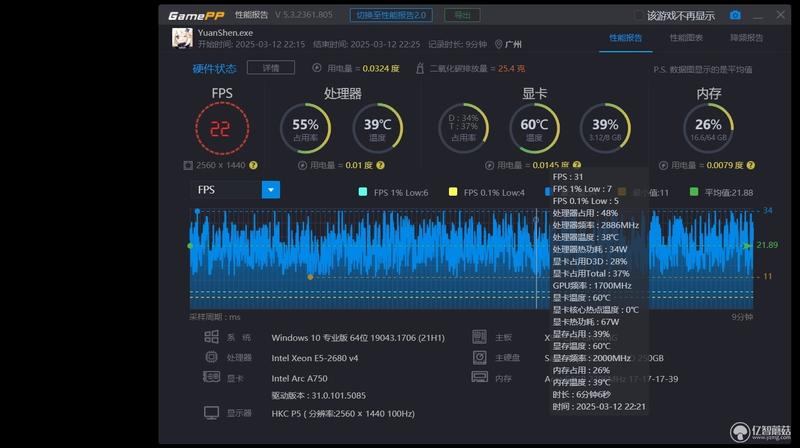Click the FPS 22 red dashed gauge
The width and height of the screenshot is (800, 448).
click(222, 129)
